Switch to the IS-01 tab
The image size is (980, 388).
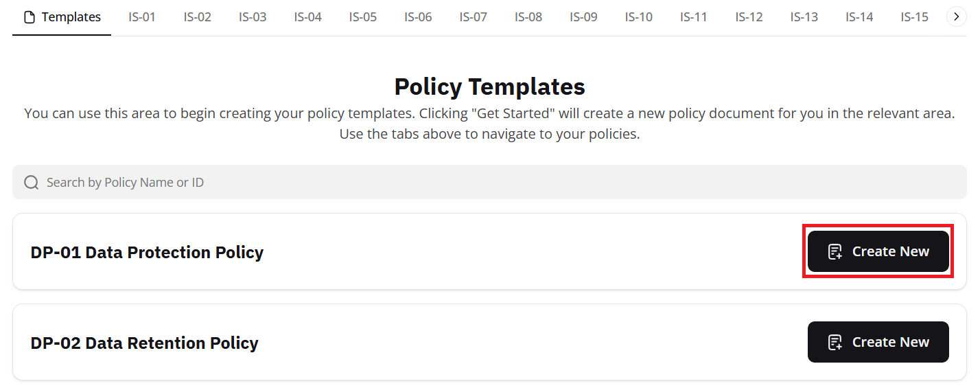pos(142,17)
